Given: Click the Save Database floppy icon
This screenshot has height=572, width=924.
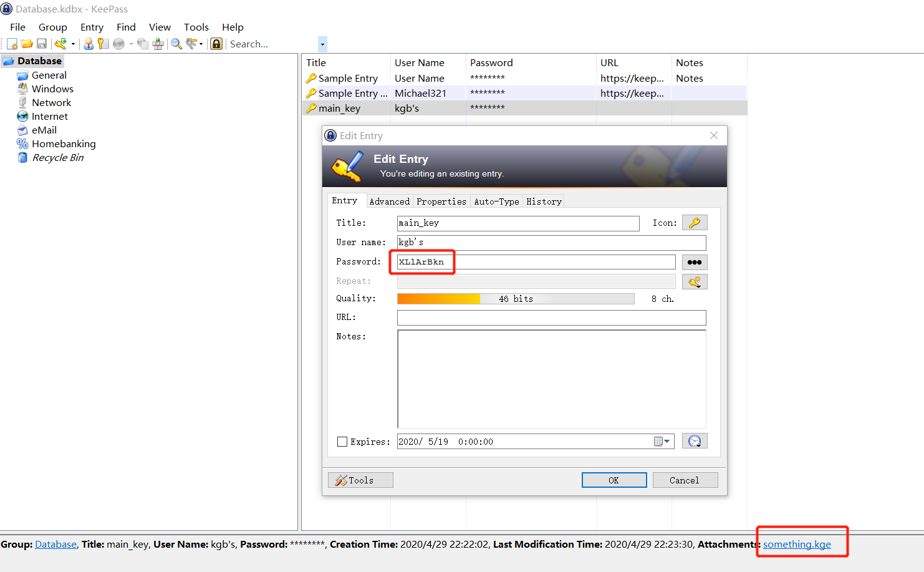Looking at the screenshot, I should click(x=42, y=44).
